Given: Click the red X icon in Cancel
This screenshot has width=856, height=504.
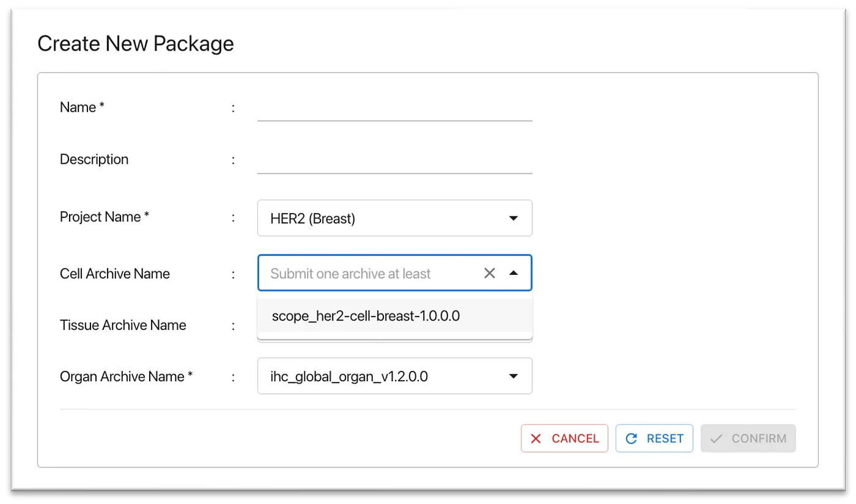Looking at the screenshot, I should pyautogui.click(x=536, y=439).
